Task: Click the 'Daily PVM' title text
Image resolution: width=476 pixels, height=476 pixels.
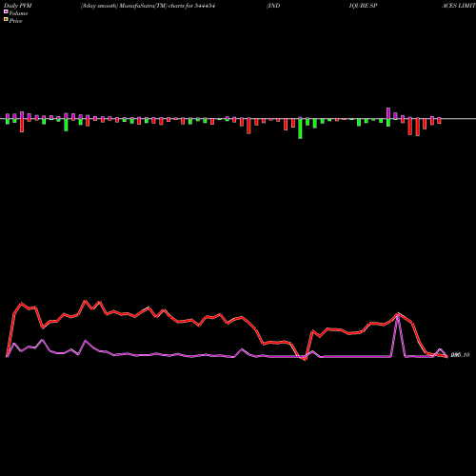Action: (18, 6)
